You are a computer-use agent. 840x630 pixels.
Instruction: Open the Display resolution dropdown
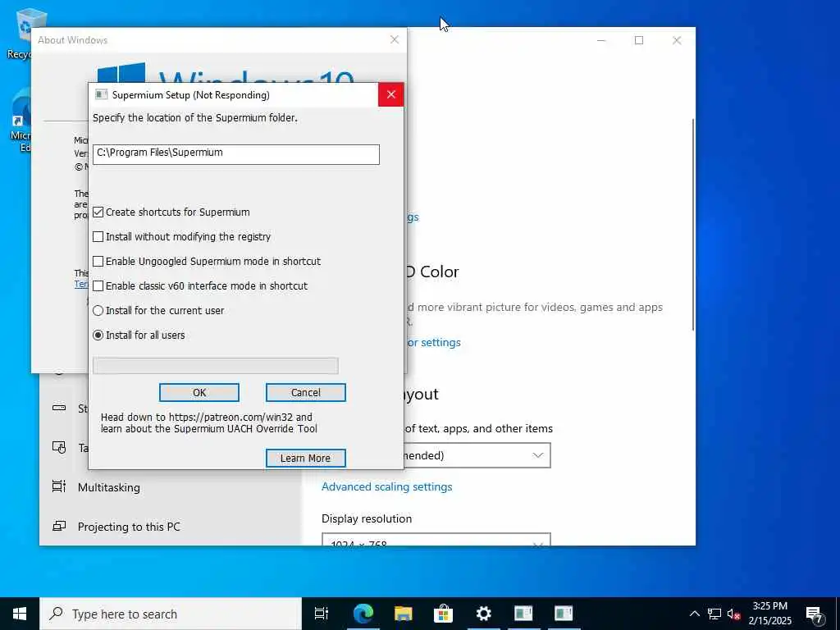[436, 540]
